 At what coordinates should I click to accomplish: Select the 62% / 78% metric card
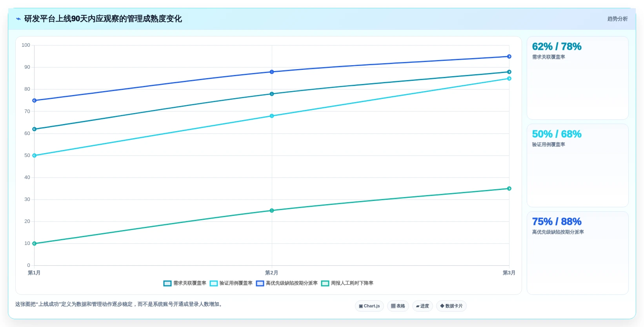coord(577,78)
